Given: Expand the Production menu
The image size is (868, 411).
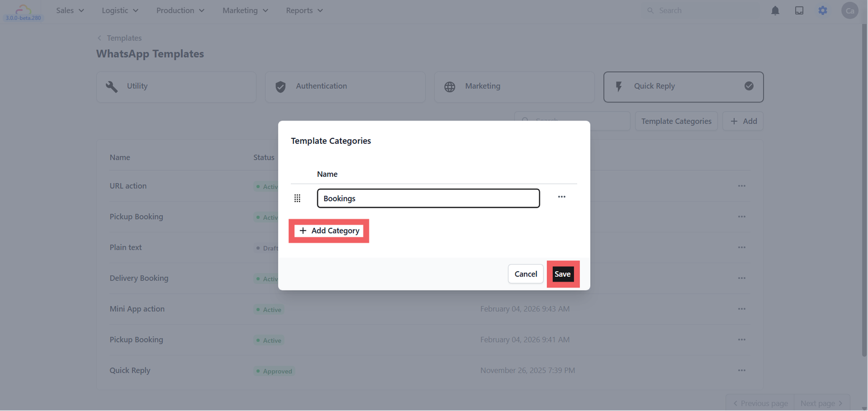Looking at the screenshot, I should coord(180,10).
